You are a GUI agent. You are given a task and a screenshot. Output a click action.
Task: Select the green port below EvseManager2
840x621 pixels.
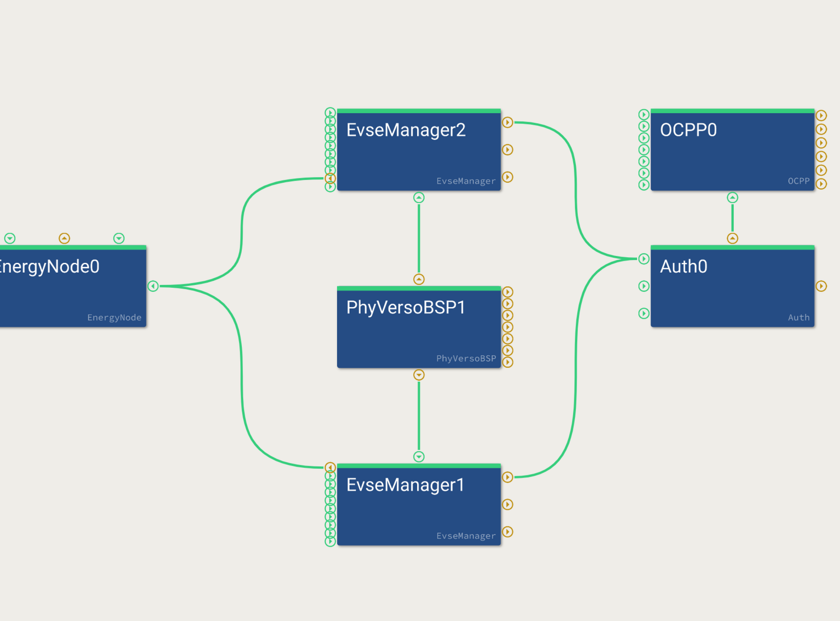point(419,198)
